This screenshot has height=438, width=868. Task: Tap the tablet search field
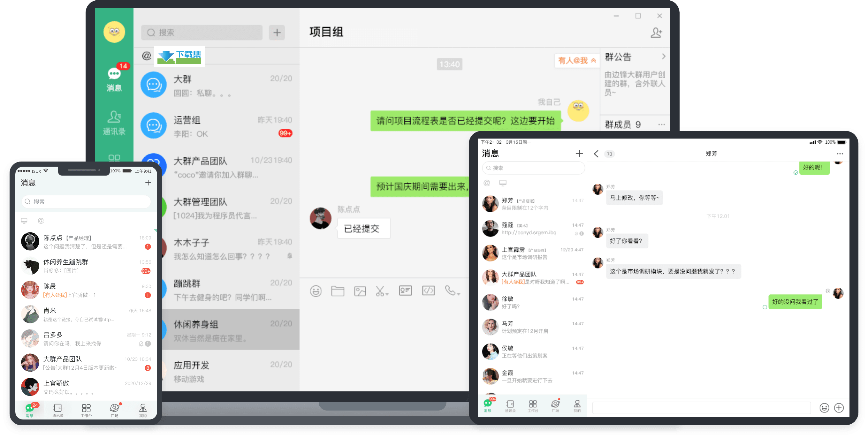[533, 168]
